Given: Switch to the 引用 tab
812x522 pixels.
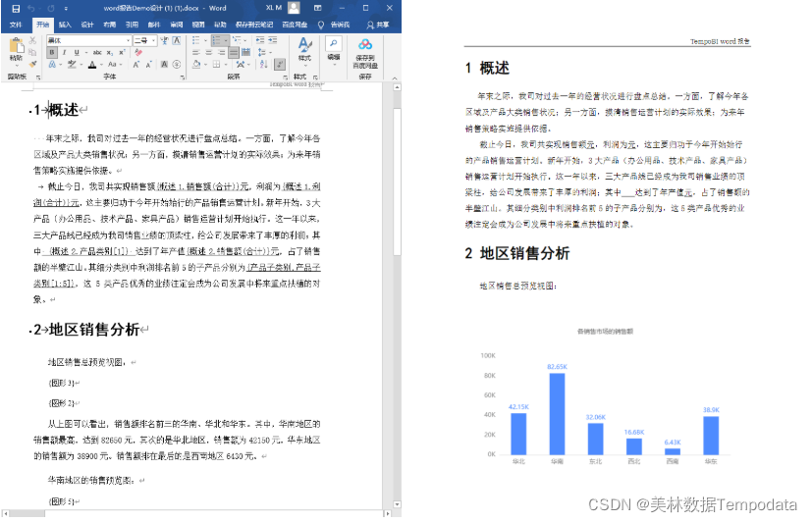Looking at the screenshot, I should 132,25.
